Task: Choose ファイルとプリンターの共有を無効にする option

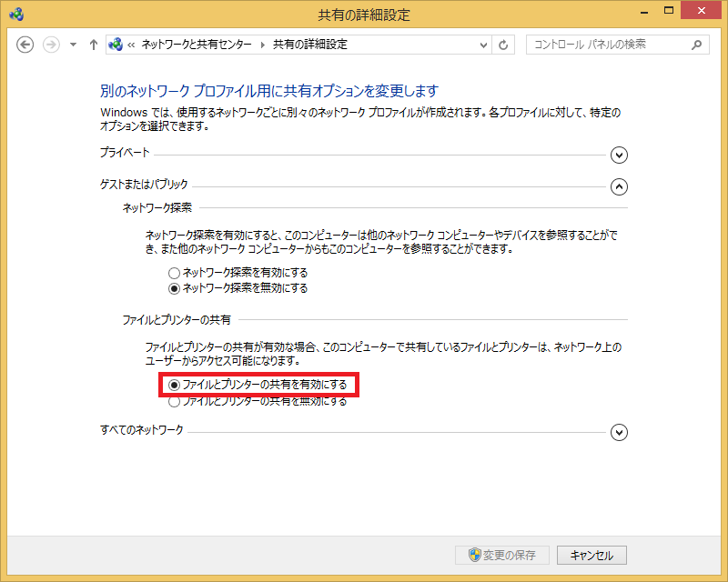Action: (x=174, y=401)
